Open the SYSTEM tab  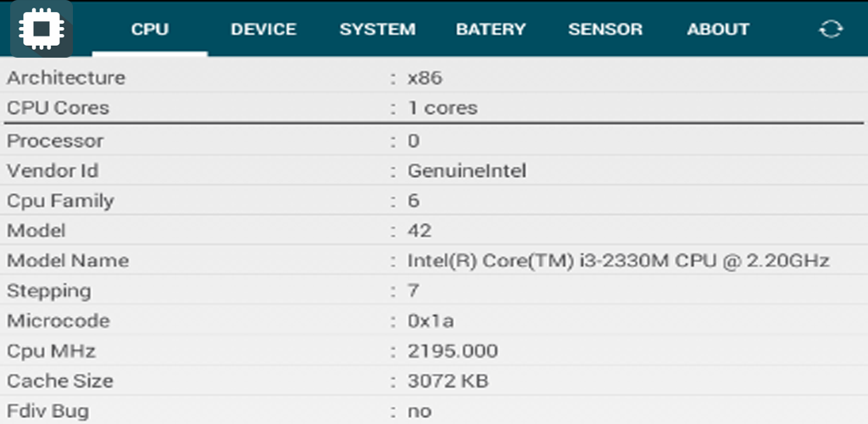(x=377, y=29)
